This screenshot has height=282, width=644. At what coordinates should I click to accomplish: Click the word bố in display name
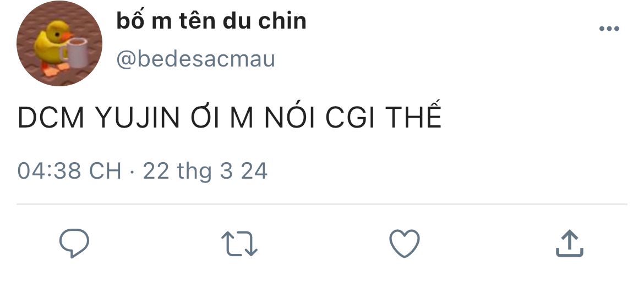pyautogui.click(x=130, y=20)
